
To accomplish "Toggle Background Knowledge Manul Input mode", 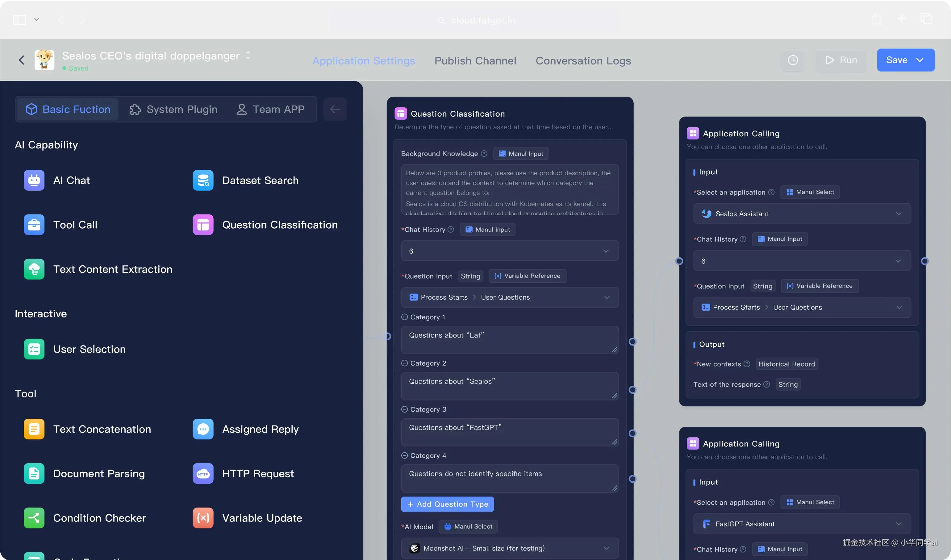I will click(521, 154).
